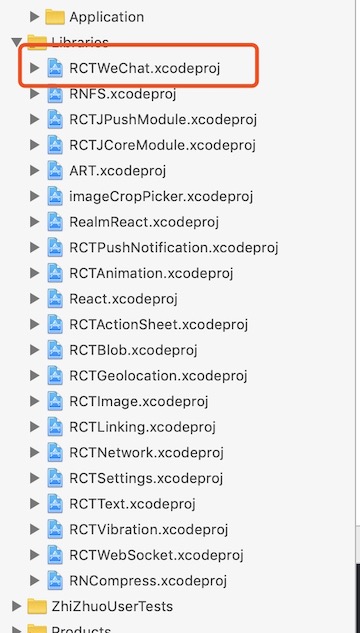Select RealmReact.xcodeproj item
This screenshot has height=633, width=360.
point(144,222)
